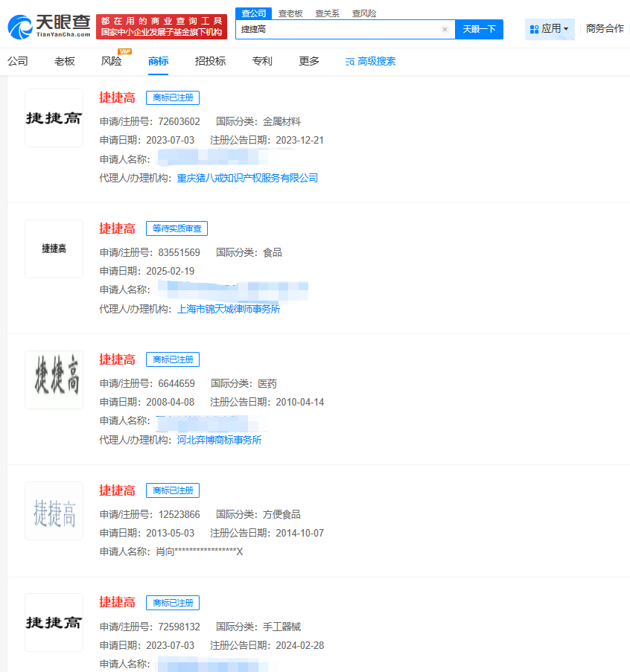Open 重庆猪八戒知识产权服务有限公司 agent link
Viewport: 630px width, 672px height.
[x=248, y=178]
